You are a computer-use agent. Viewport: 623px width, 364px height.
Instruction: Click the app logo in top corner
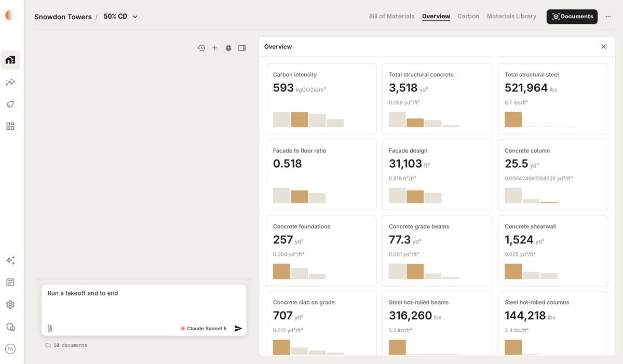(x=9, y=16)
